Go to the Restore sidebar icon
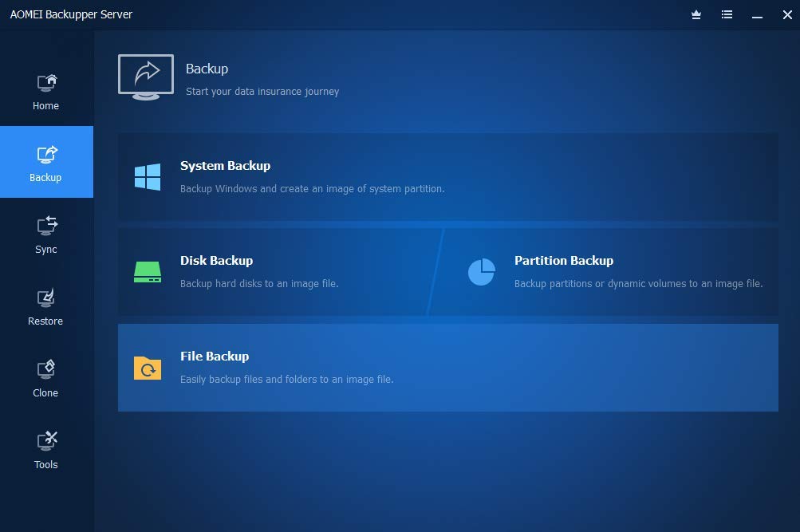800x532 pixels. point(46,298)
